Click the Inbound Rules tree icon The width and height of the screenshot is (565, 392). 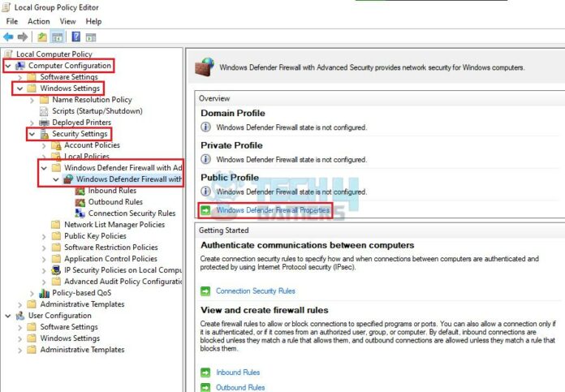80,191
